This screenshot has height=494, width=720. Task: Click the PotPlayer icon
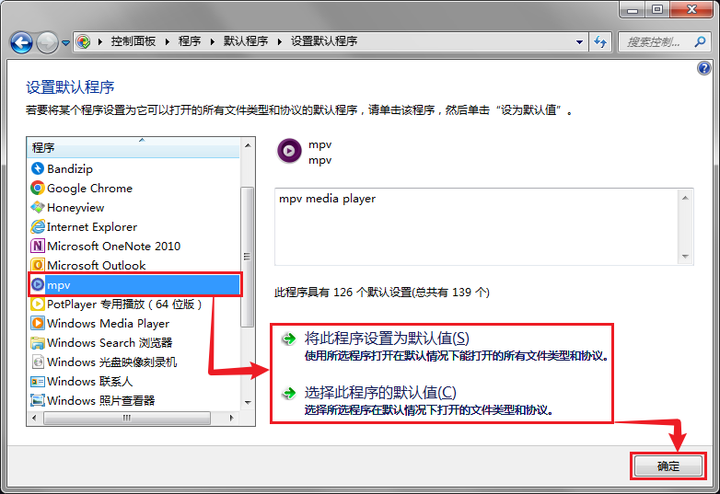[37, 304]
